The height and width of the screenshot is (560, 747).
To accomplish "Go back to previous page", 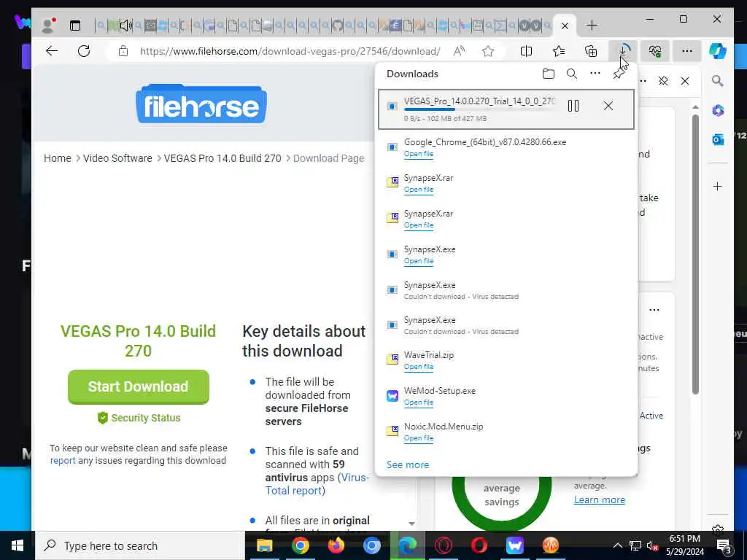I will click(x=52, y=51).
